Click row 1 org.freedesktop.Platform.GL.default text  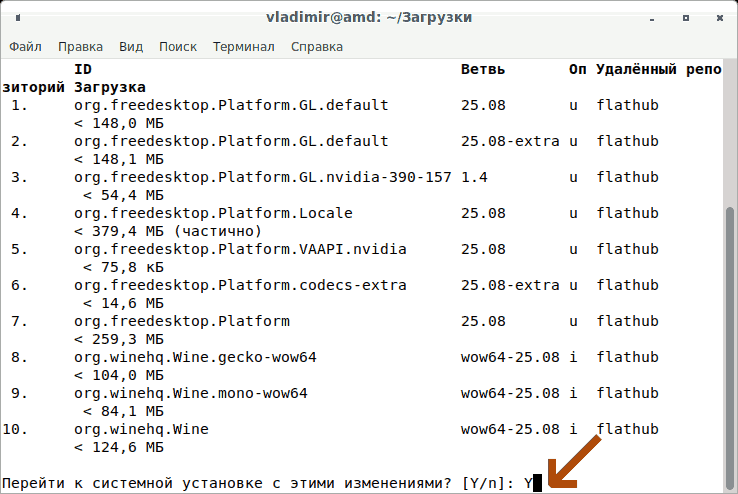click(x=231, y=105)
